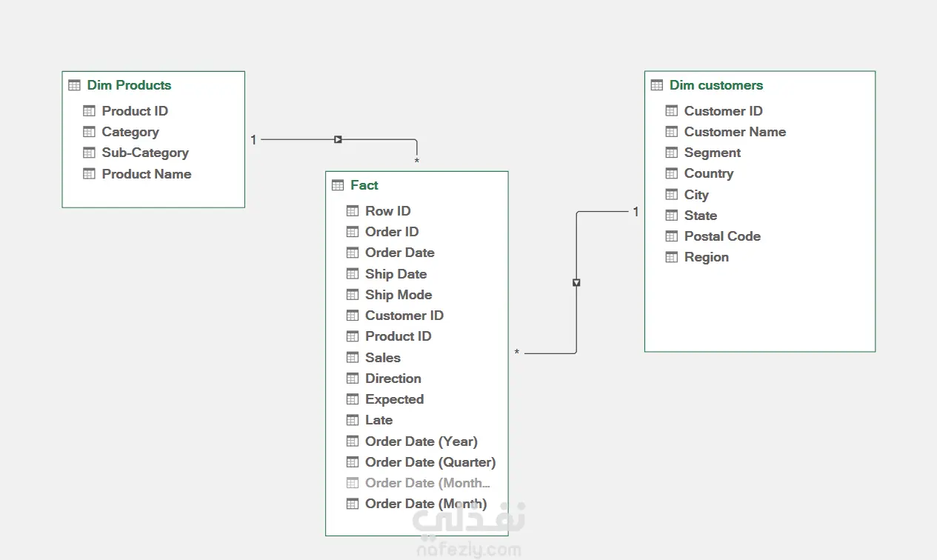Click the column icon beside Segment
Screen dimensions: 937x560
click(x=672, y=153)
